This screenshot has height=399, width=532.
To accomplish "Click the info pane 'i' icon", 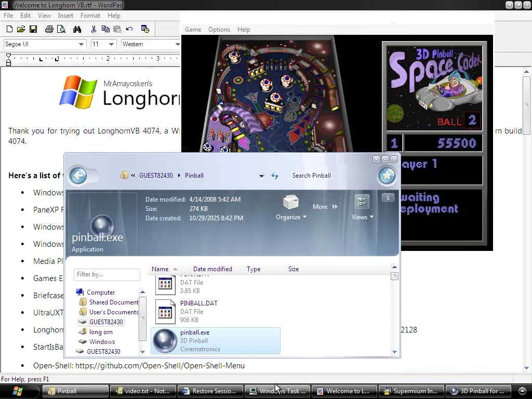I will tap(388, 197).
